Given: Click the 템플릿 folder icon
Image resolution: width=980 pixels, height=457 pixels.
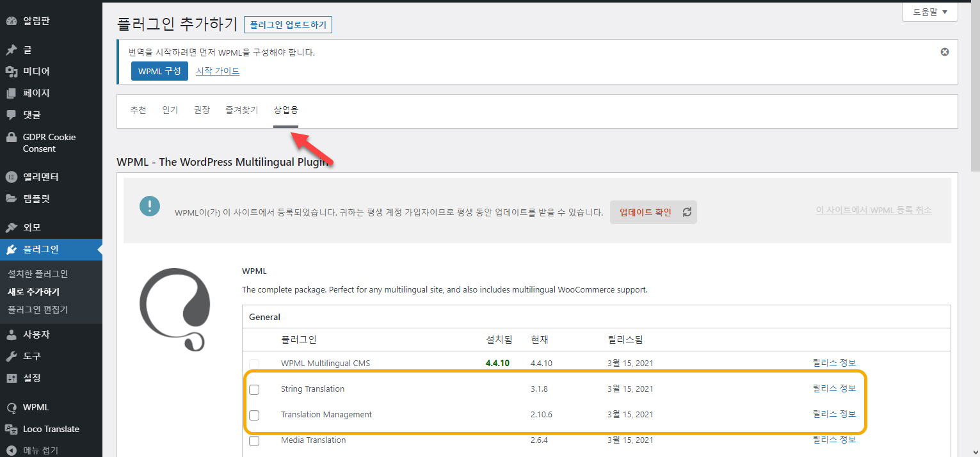Looking at the screenshot, I should click(x=11, y=199).
